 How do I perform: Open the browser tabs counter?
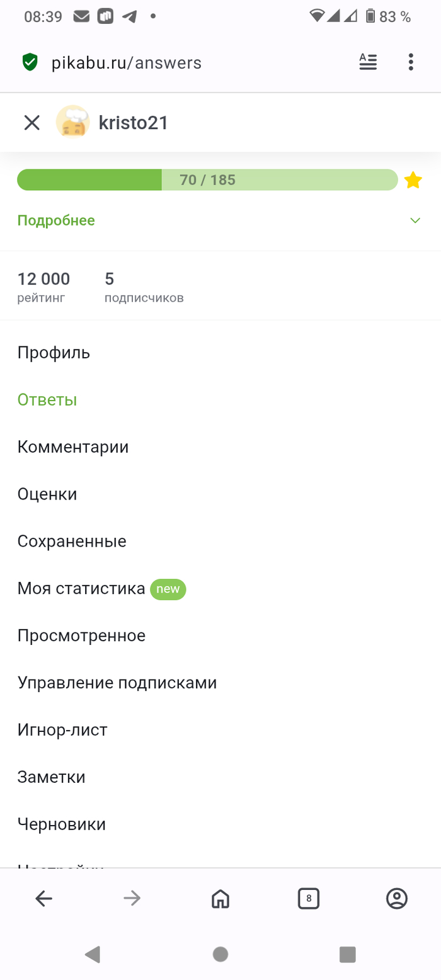pyautogui.click(x=308, y=899)
